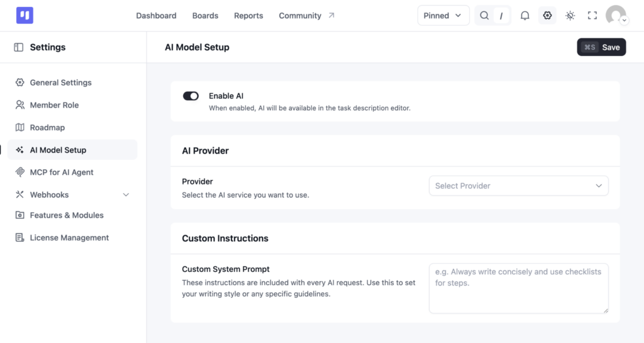The width and height of the screenshot is (644, 343).
Task: Expand the Webhooks section chevron
Action: click(126, 194)
